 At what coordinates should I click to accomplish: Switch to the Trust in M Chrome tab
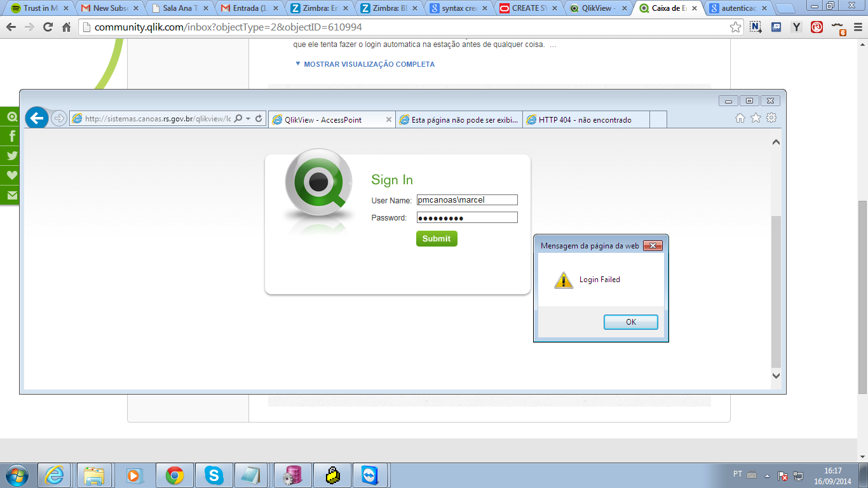point(40,8)
